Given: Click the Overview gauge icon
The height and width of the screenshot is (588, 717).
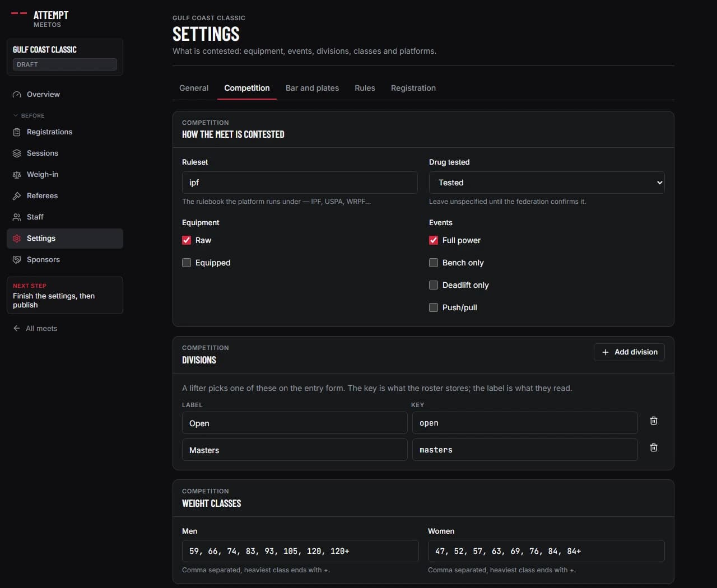Looking at the screenshot, I should point(17,95).
